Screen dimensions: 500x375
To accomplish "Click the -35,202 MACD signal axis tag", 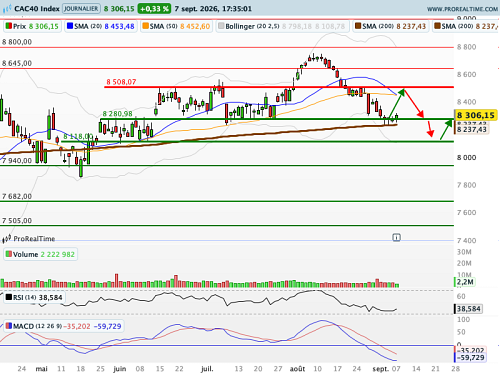I will pos(470,350).
